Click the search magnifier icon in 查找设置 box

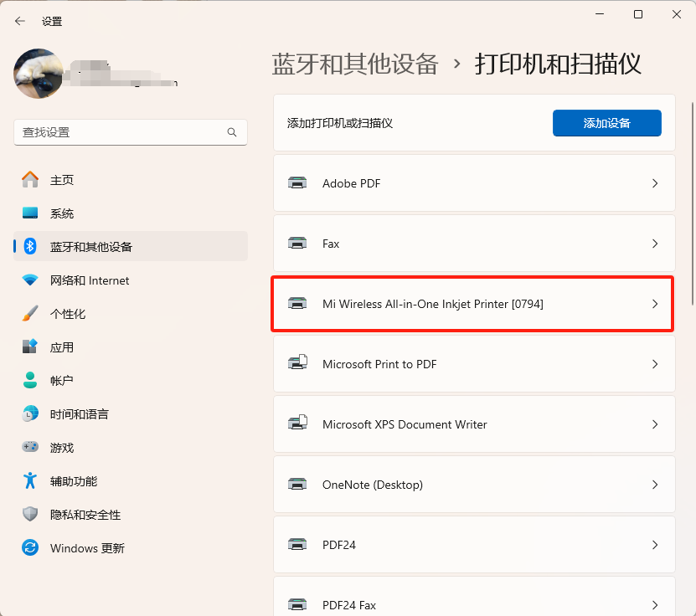point(232,132)
